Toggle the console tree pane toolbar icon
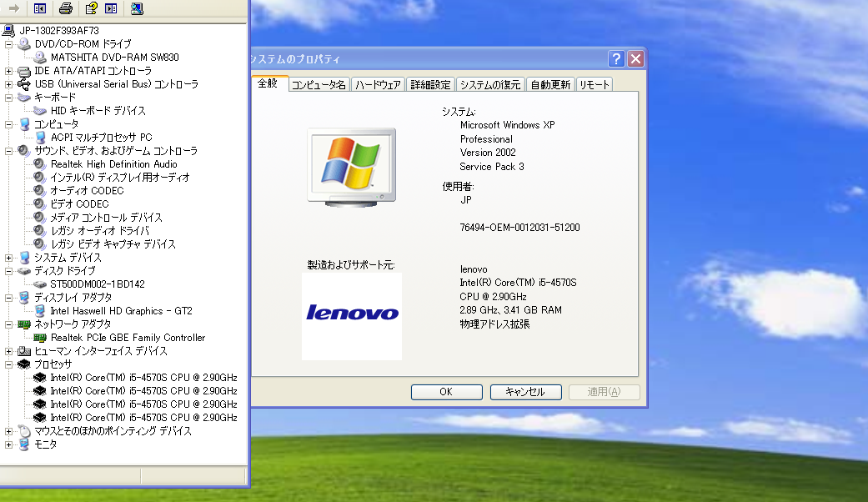 (x=40, y=8)
